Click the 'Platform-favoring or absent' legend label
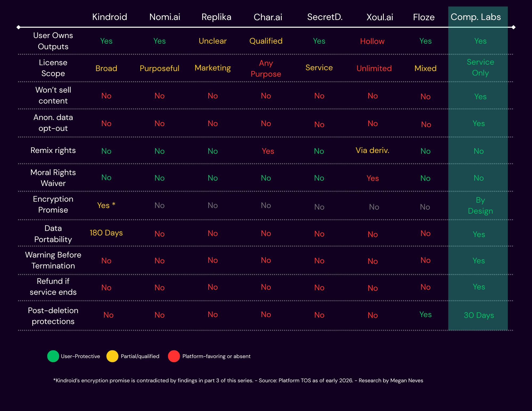The height and width of the screenshot is (411, 532). tap(217, 356)
